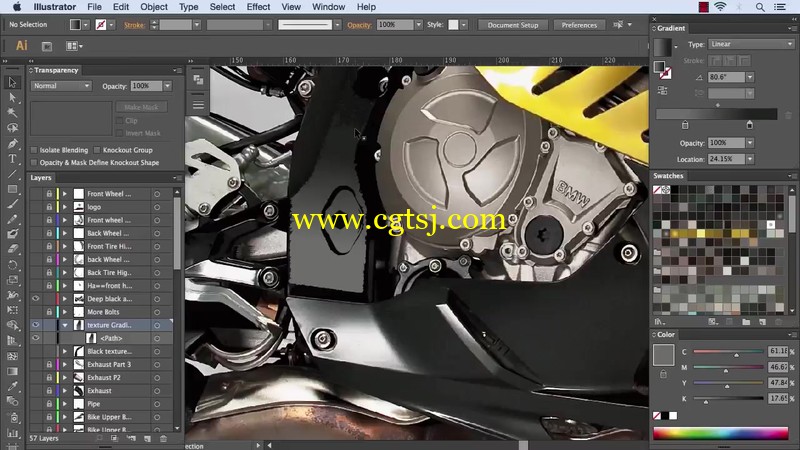This screenshot has width=800, height=450.
Task: Hide the texture Gradi.. layer
Action: click(x=35, y=324)
